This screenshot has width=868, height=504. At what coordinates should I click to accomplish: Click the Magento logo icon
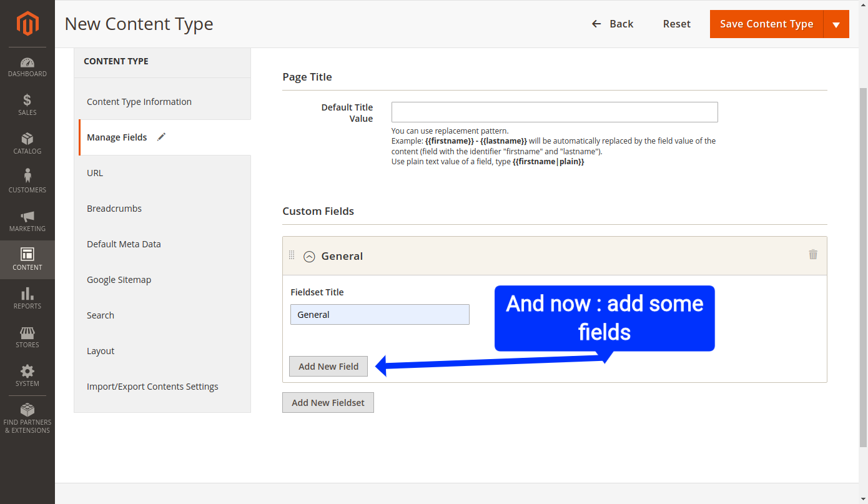[27, 24]
